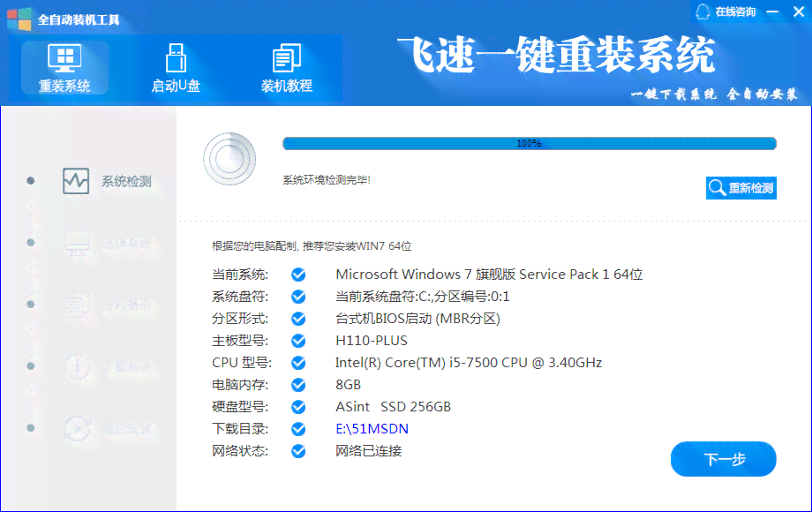Click the 网络状态 label
This screenshot has width=812, height=512.
pos(240,451)
